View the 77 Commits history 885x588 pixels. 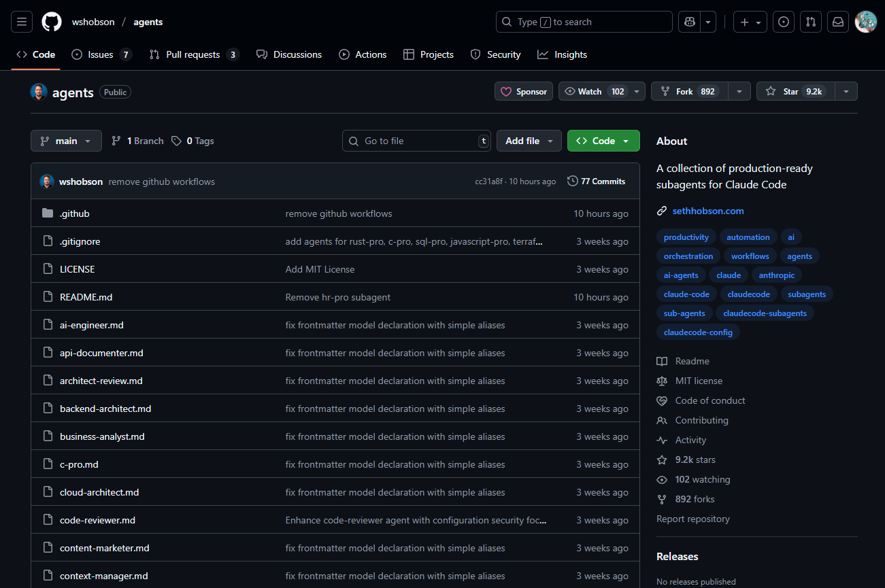597,181
